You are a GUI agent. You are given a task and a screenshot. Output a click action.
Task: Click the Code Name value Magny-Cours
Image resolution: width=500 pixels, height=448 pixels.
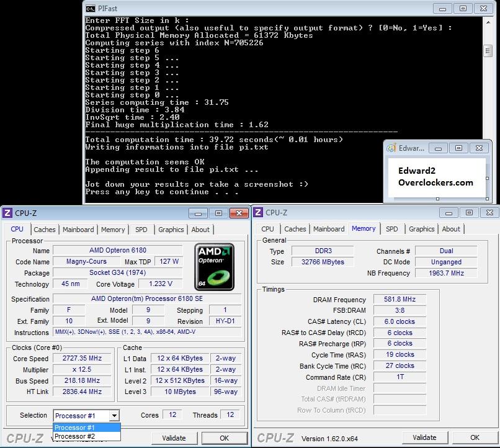click(x=86, y=261)
